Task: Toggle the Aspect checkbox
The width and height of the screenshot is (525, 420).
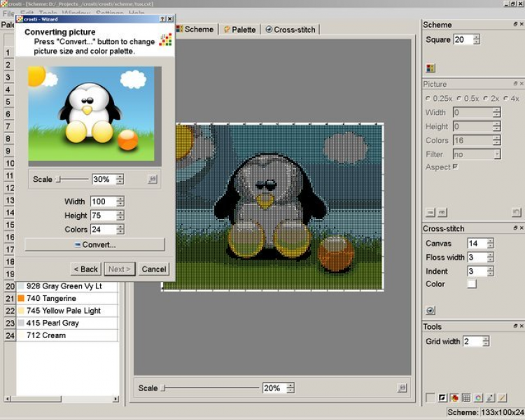Action: [456, 167]
